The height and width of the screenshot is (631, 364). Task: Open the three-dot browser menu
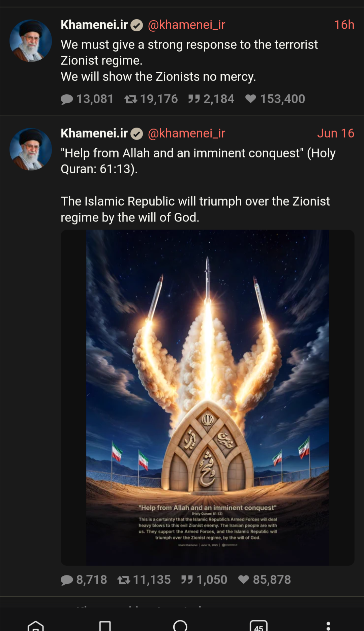click(328, 626)
